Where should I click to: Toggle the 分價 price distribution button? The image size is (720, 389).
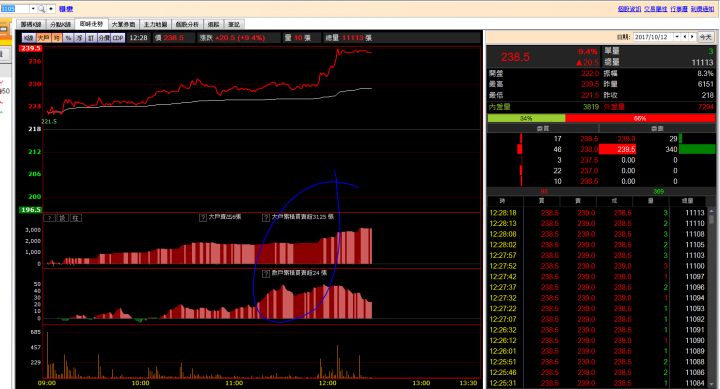click(104, 38)
